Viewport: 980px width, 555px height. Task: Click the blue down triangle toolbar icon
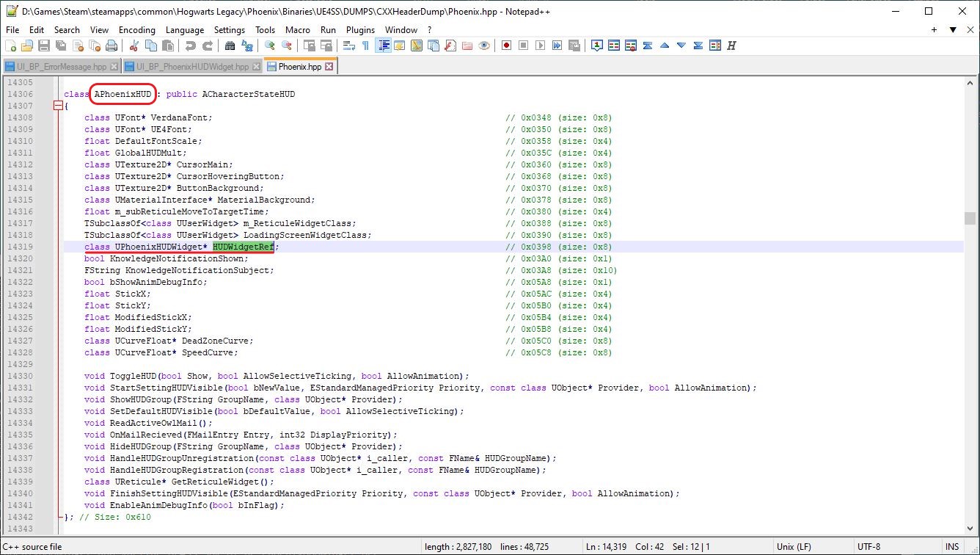(681, 46)
